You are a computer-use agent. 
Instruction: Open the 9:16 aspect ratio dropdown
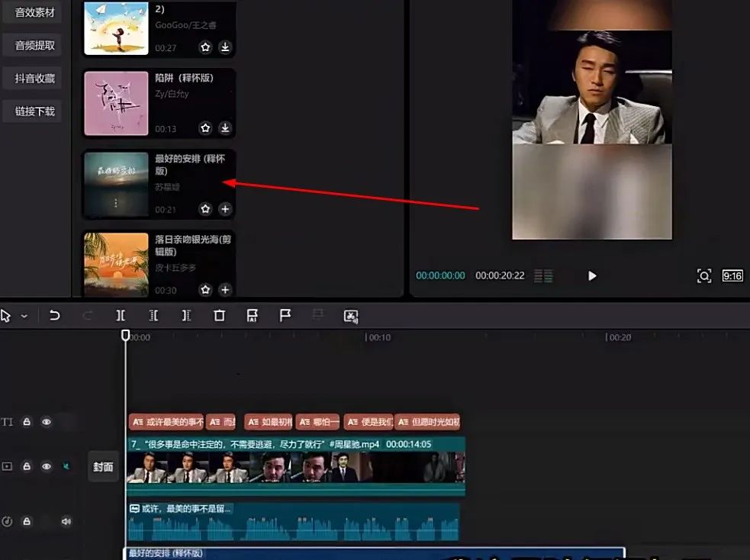[732, 275]
